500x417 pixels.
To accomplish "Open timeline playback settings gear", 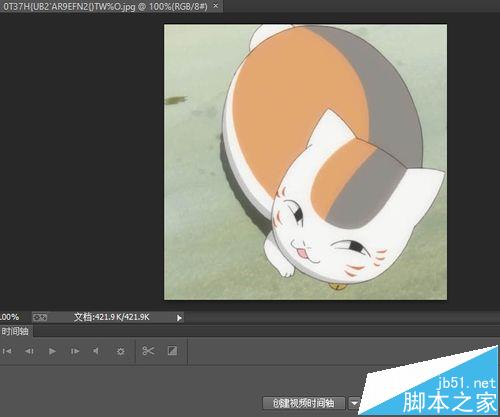I will coord(121,351).
